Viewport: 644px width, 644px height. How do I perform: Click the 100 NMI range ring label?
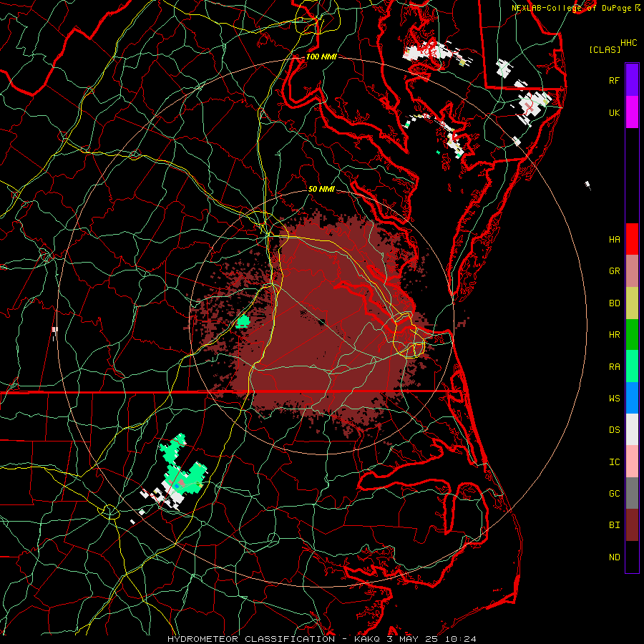(321, 57)
